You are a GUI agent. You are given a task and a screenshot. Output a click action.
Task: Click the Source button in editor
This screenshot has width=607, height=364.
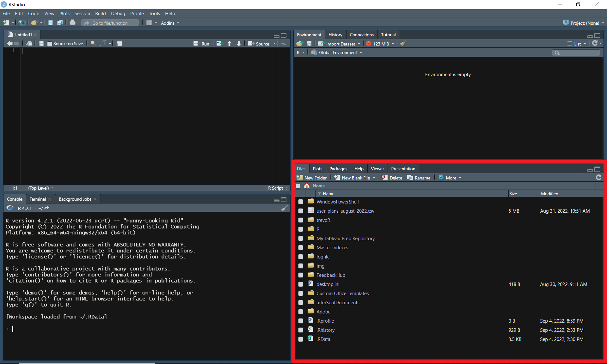coord(259,44)
